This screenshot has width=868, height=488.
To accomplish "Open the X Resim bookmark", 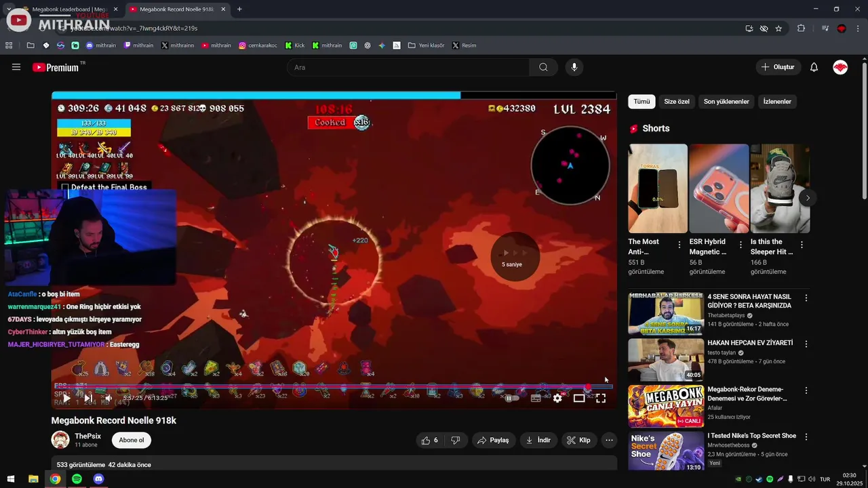I will click(x=465, y=45).
